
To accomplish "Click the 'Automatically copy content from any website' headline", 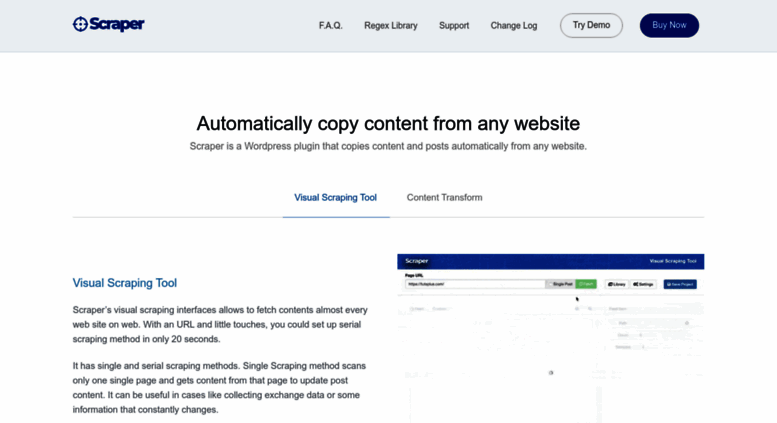I will [x=388, y=123].
